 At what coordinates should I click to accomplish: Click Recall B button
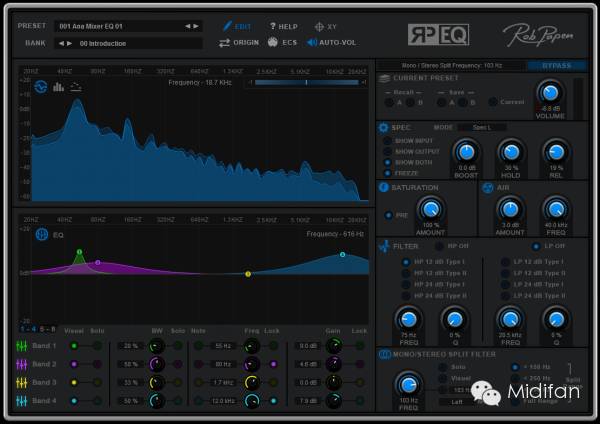[x=410, y=102]
